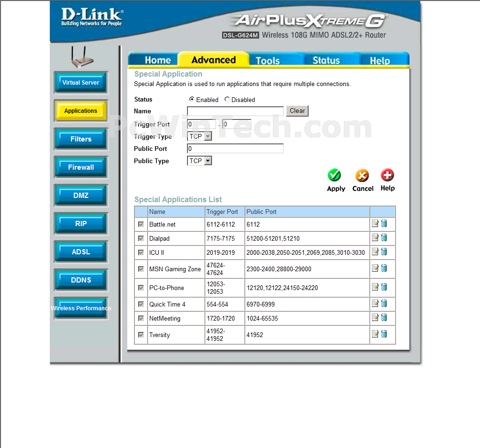The height and width of the screenshot is (448, 480).
Task: Select the Enabled status radio button
Action: pyautogui.click(x=192, y=99)
